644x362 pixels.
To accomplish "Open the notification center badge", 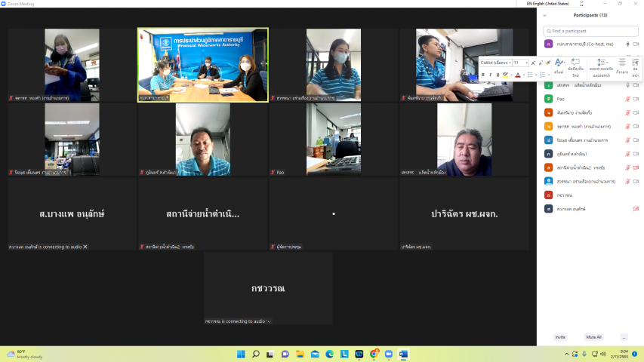I will point(634,354).
